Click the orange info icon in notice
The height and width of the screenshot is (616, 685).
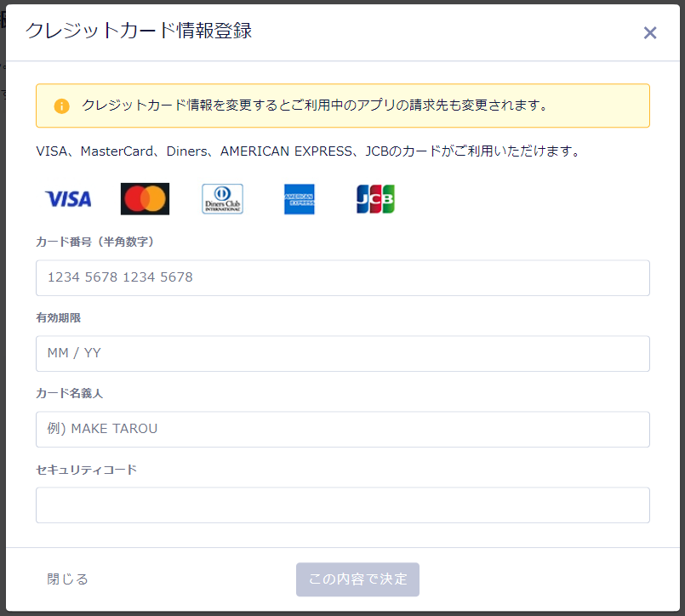tap(61, 106)
